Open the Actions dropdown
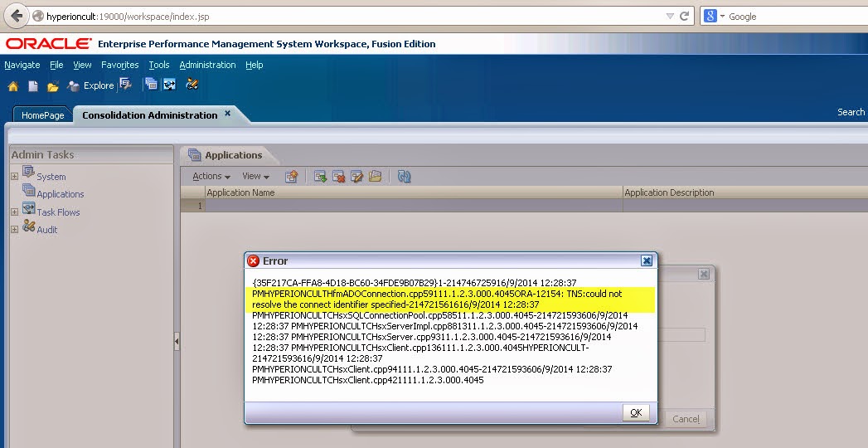Screen dimensions: 868x448 pos(211,176)
